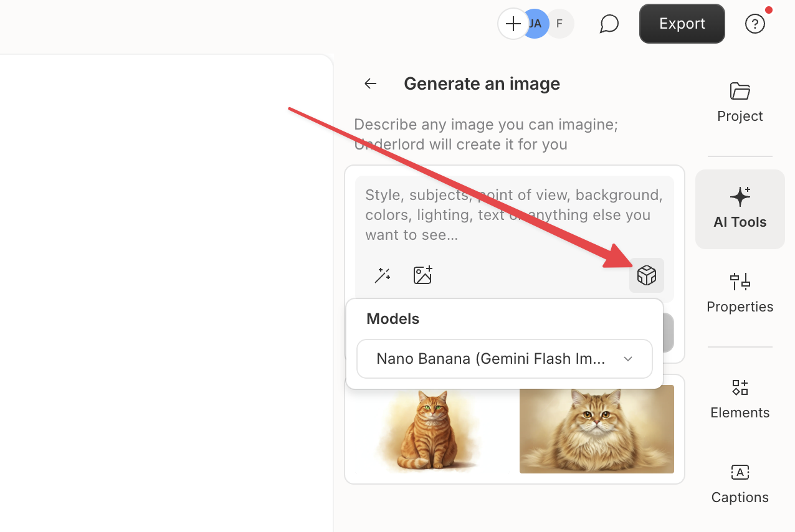Open the Elements sidebar tab
Viewport: 795px width, 532px height.
(740, 399)
